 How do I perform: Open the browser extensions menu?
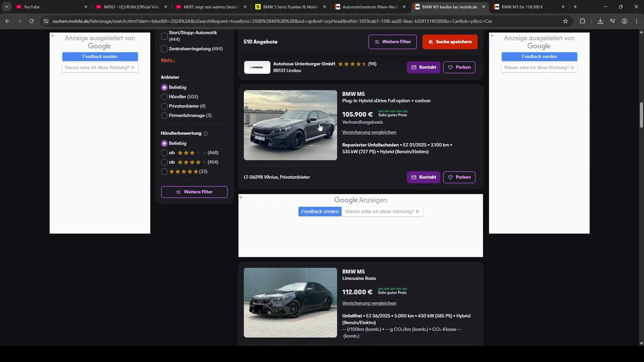583,21
